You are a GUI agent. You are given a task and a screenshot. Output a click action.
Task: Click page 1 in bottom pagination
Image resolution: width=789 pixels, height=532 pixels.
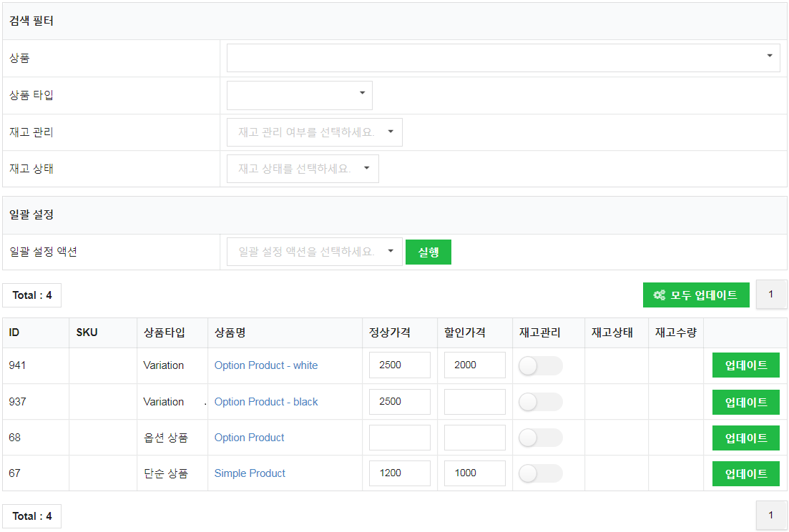click(771, 516)
